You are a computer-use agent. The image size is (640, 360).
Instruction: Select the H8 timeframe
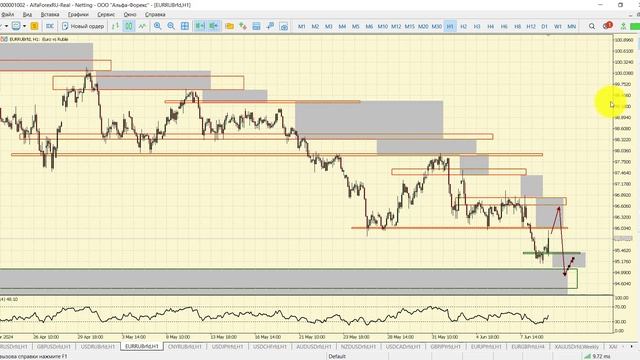(517, 27)
